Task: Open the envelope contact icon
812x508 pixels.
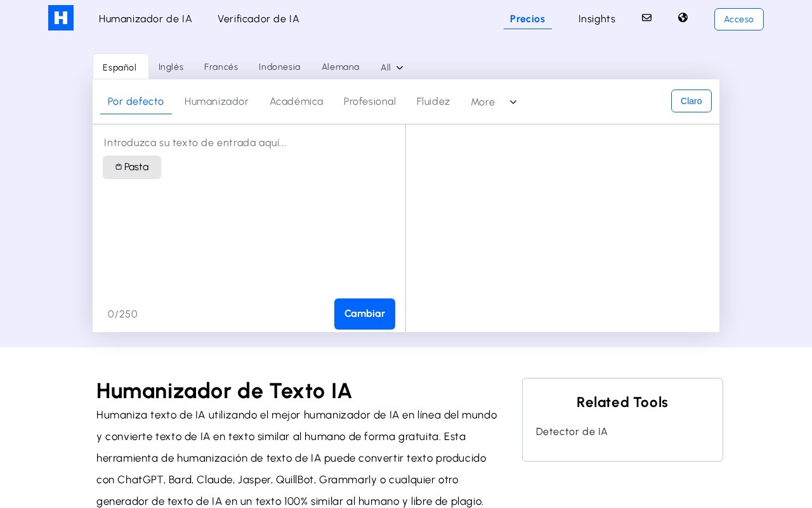Action: pos(646,18)
